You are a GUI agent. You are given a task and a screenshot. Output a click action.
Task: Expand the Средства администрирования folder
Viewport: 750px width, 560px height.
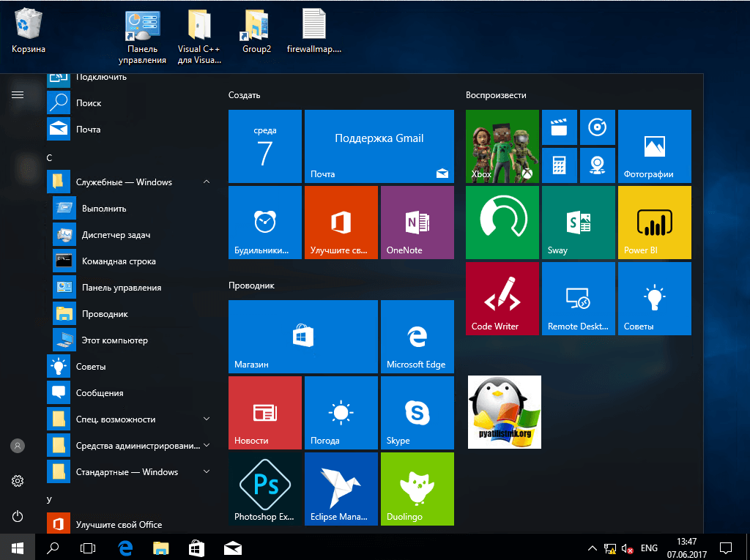pyautogui.click(x=130, y=445)
